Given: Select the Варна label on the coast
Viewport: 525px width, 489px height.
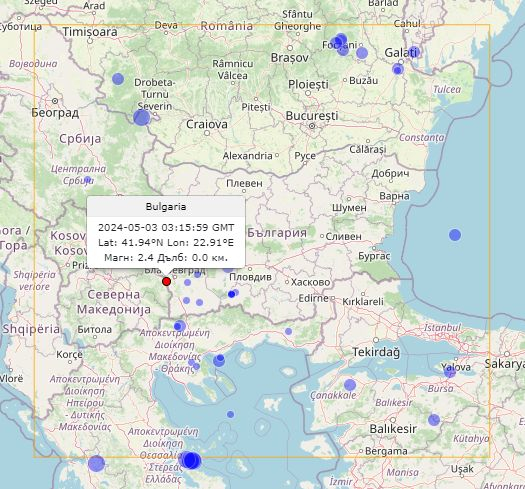Looking at the screenshot, I should (394, 196).
